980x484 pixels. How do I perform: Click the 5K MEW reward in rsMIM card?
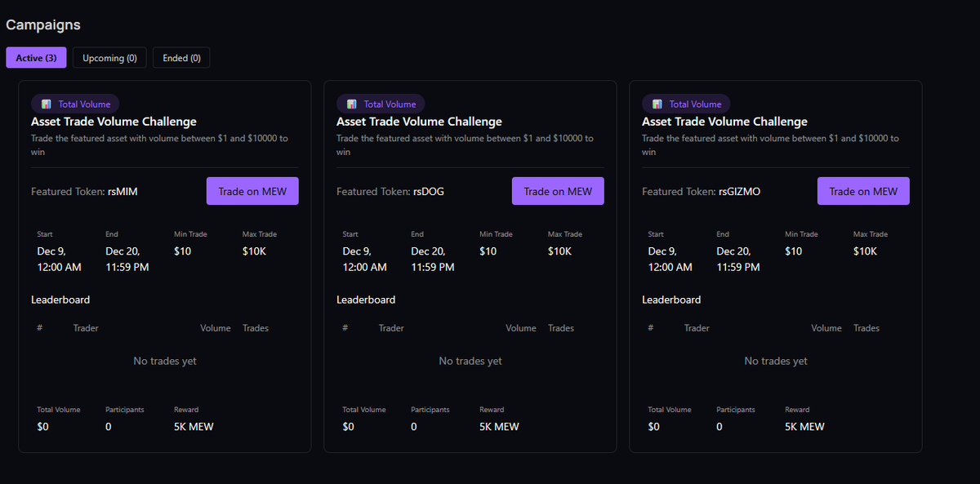tap(194, 427)
